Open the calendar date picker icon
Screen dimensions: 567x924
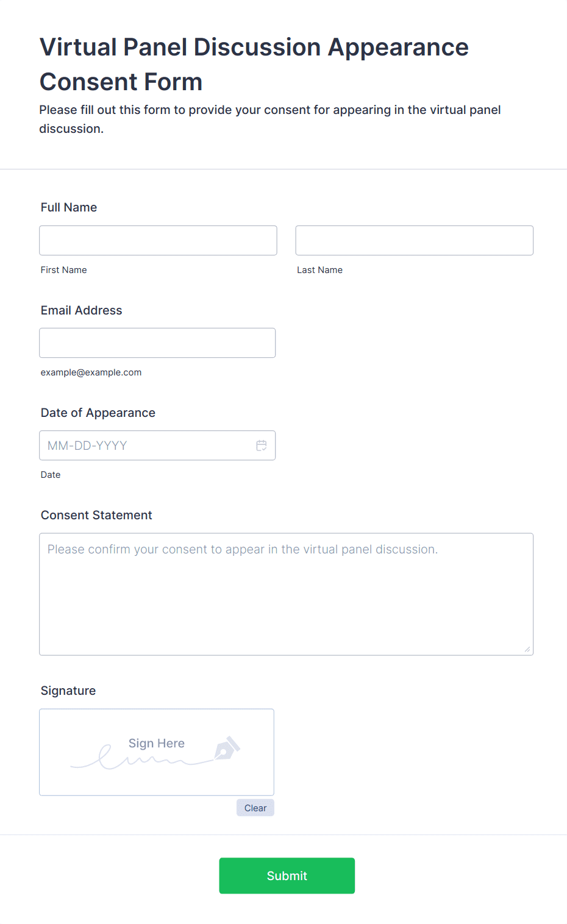pos(262,446)
